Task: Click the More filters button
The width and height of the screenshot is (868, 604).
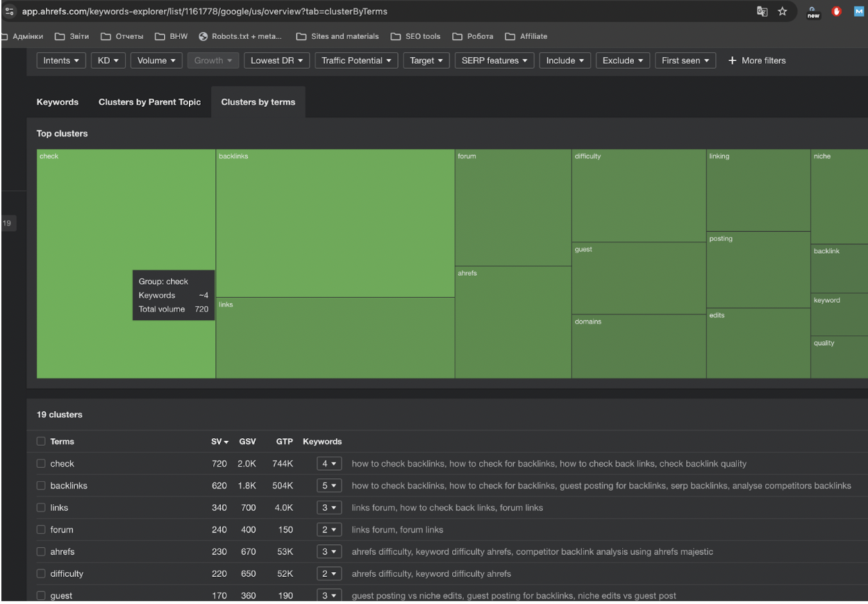Action: coord(756,60)
